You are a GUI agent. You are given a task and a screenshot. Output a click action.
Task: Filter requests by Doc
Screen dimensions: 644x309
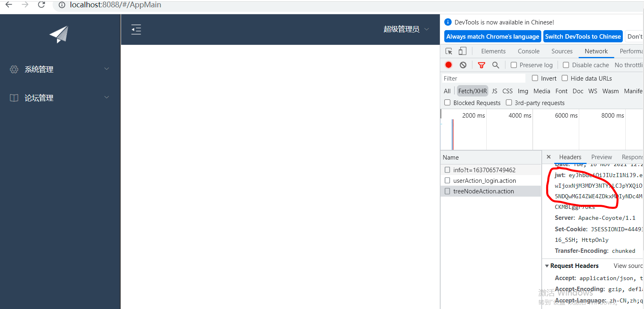578,91
